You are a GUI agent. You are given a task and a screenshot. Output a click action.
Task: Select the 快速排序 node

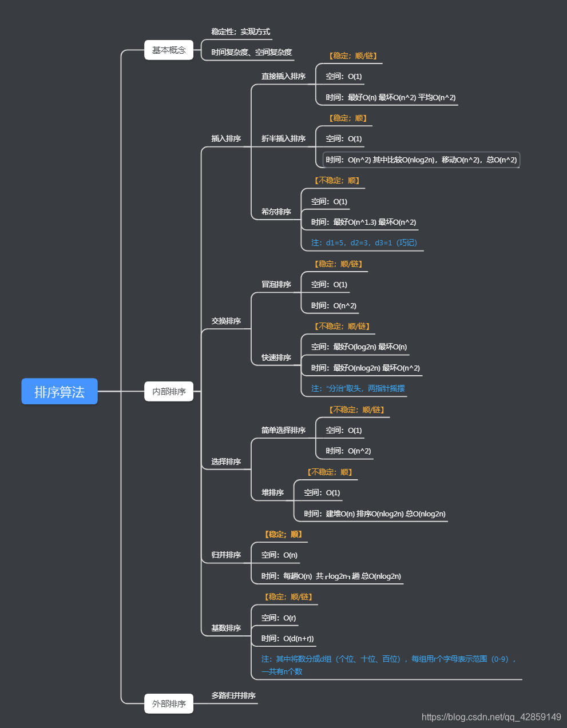276,358
